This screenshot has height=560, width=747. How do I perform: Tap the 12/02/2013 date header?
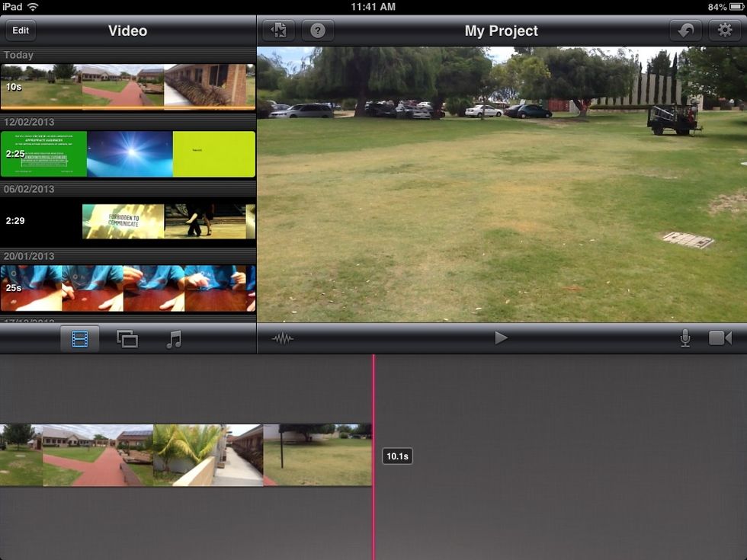[x=128, y=122]
